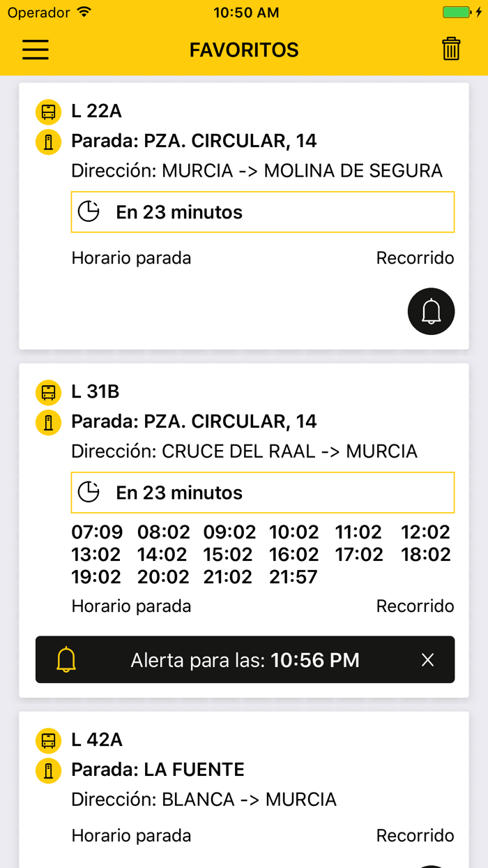The height and width of the screenshot is (868, 488).
Task: Open Horario parada for line L 22A
Action: pyautogui.click(x=130, y=257)
